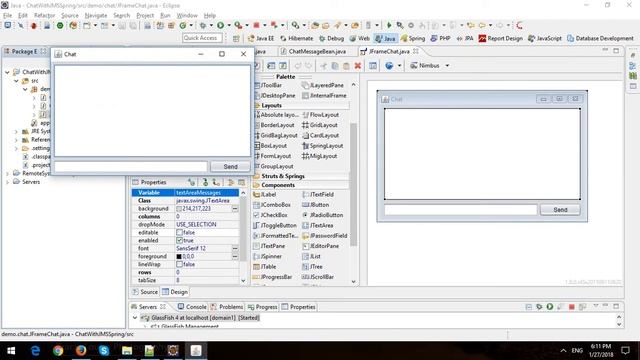This screenshot has height=360, width=640.
Task: Pick GridBagLayout from Layouts
Action: coord(276,136)
